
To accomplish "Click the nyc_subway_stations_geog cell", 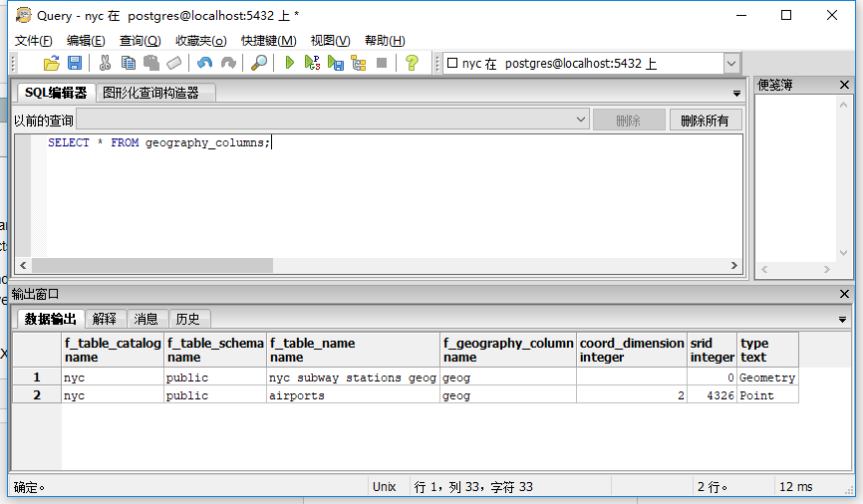I will coord(354,378).
